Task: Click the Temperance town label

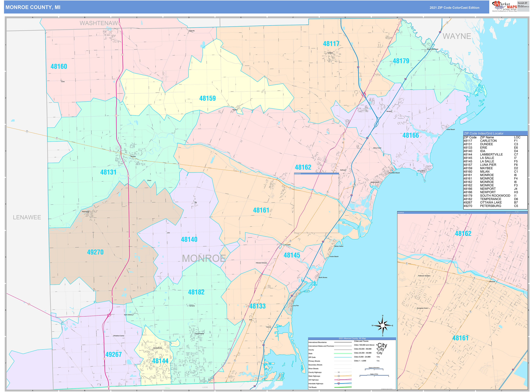Action: [x=199, y=334]
